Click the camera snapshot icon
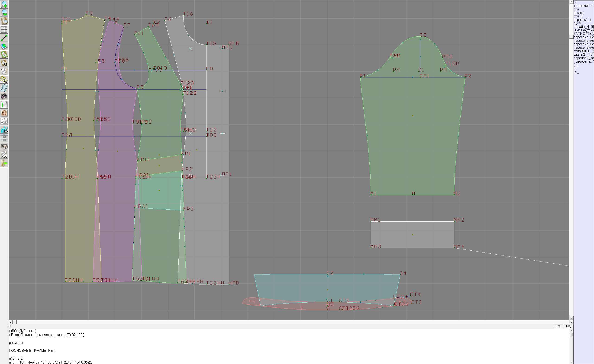594x364 pixels. (4, 96)
